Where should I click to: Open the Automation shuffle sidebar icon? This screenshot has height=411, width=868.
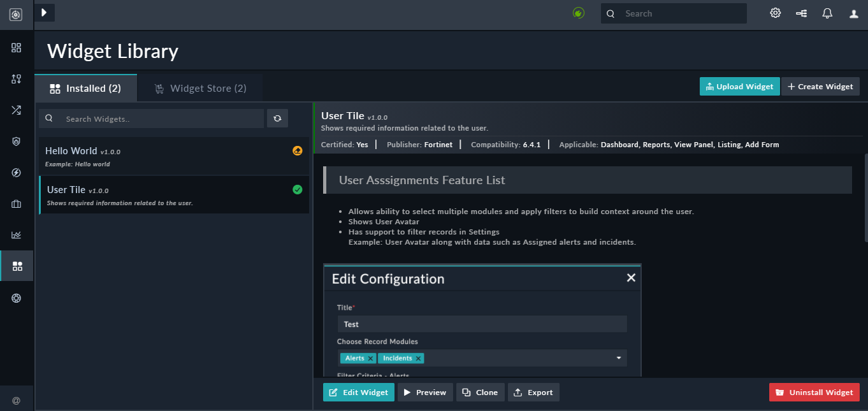(x=17, y=110)
